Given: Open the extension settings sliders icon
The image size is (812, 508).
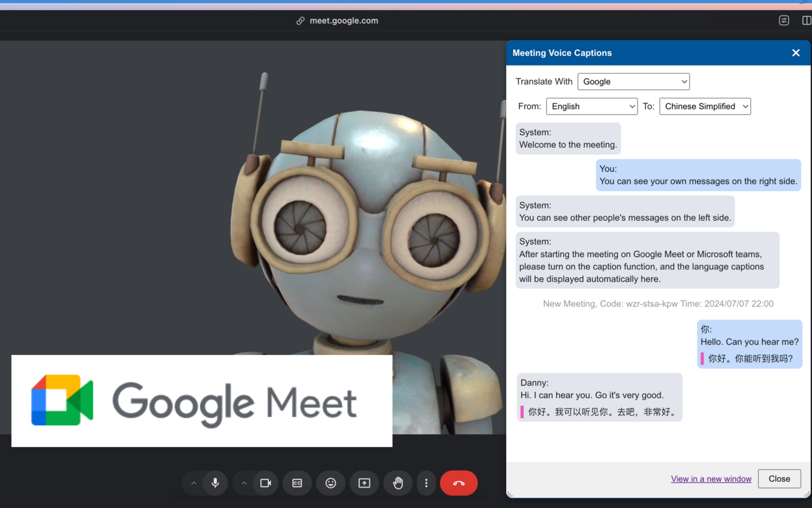Looking at the screenshot, I should 783,20.
